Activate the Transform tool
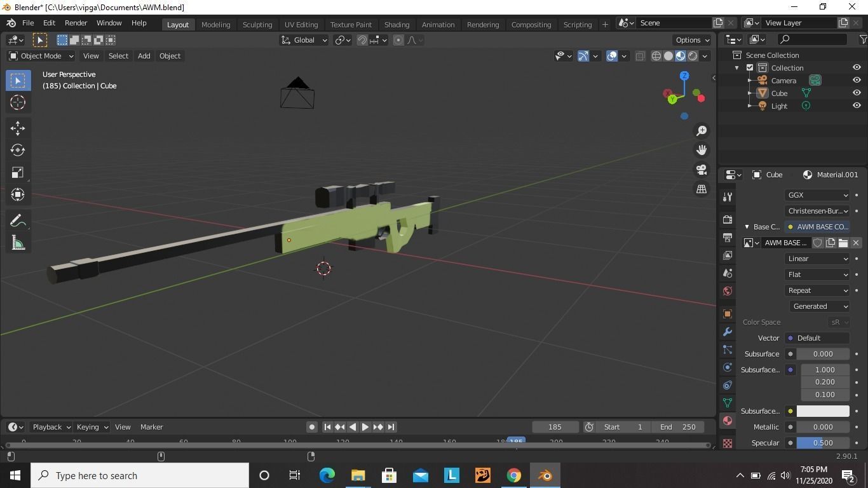Viewport: 868px width, 488px height. (18, 194)
